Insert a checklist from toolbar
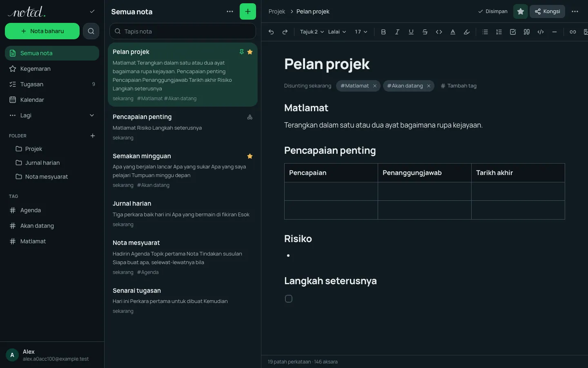Screen dimensions: 588x368 pos(513,32)
